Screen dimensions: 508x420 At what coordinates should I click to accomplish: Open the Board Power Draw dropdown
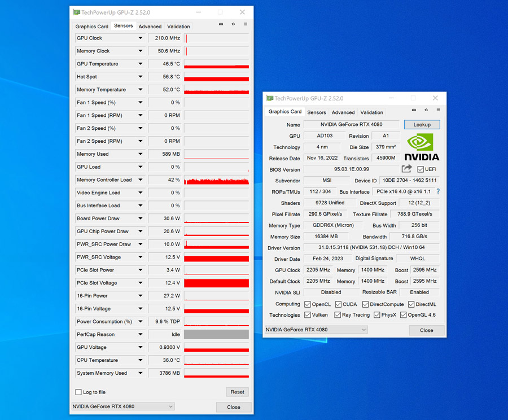coord(141,218)
